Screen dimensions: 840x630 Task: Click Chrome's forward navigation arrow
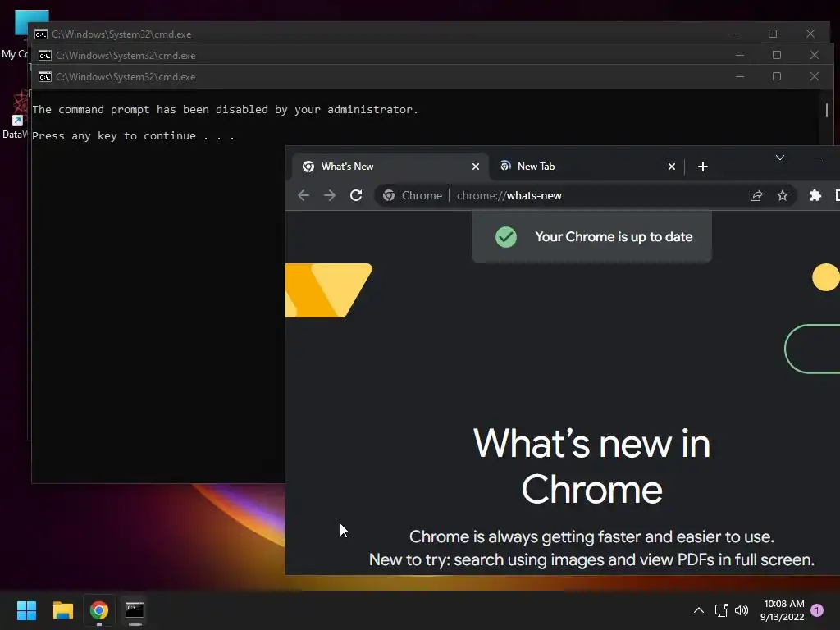330,195
